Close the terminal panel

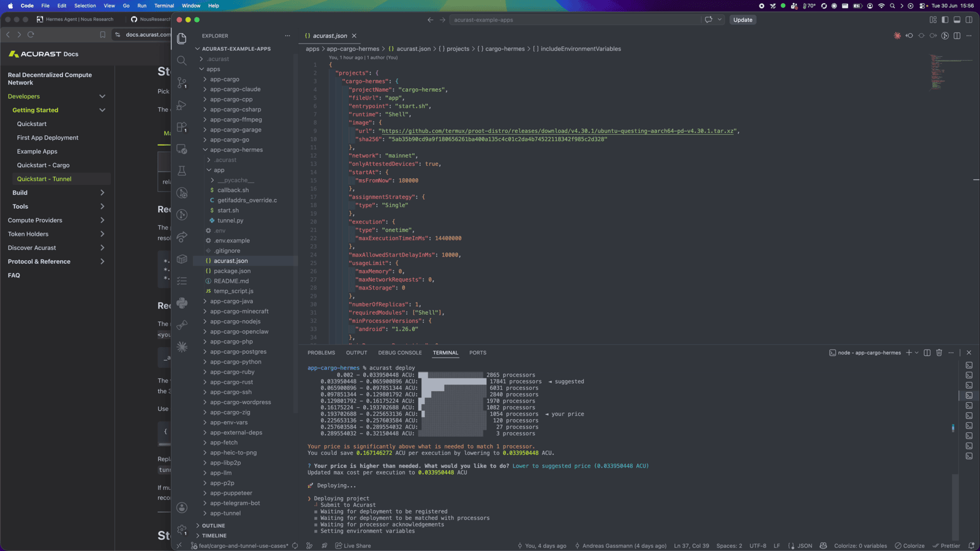[x=969, y=353]
